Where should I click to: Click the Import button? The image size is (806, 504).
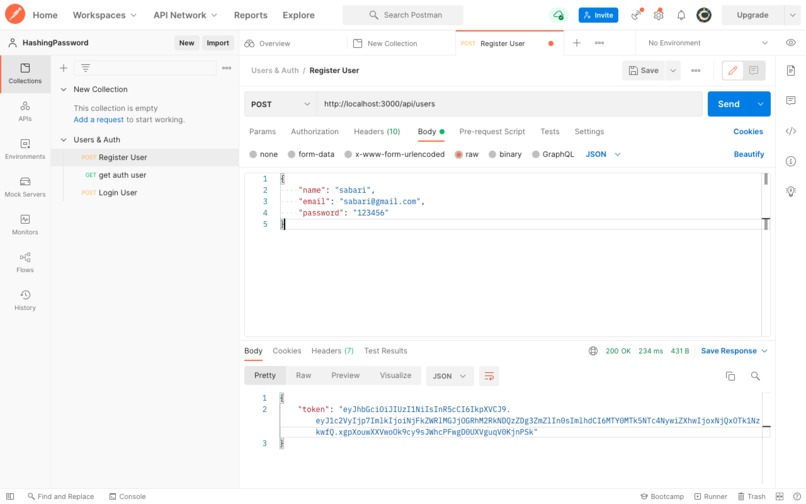tap(218, 43)
